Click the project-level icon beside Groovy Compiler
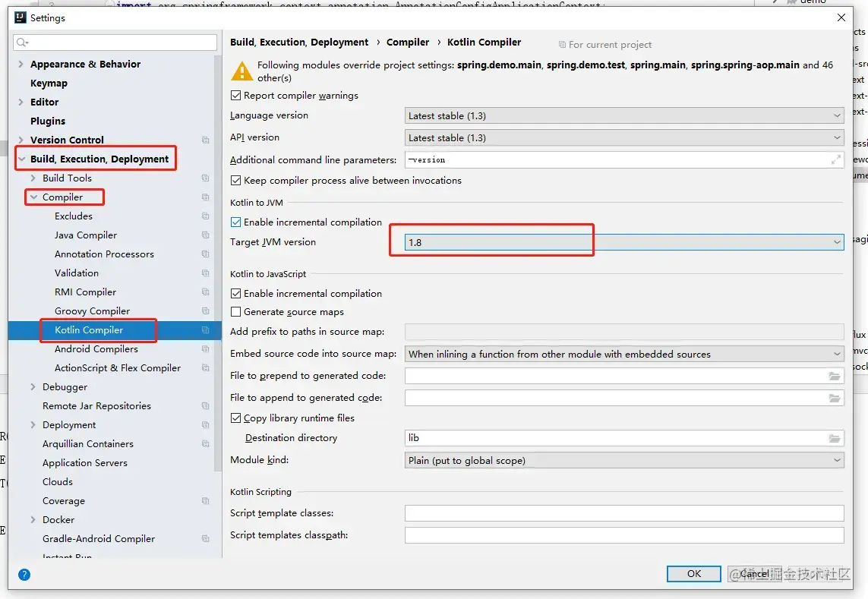Viewport: 868px width, 599px height. (205, 311)
